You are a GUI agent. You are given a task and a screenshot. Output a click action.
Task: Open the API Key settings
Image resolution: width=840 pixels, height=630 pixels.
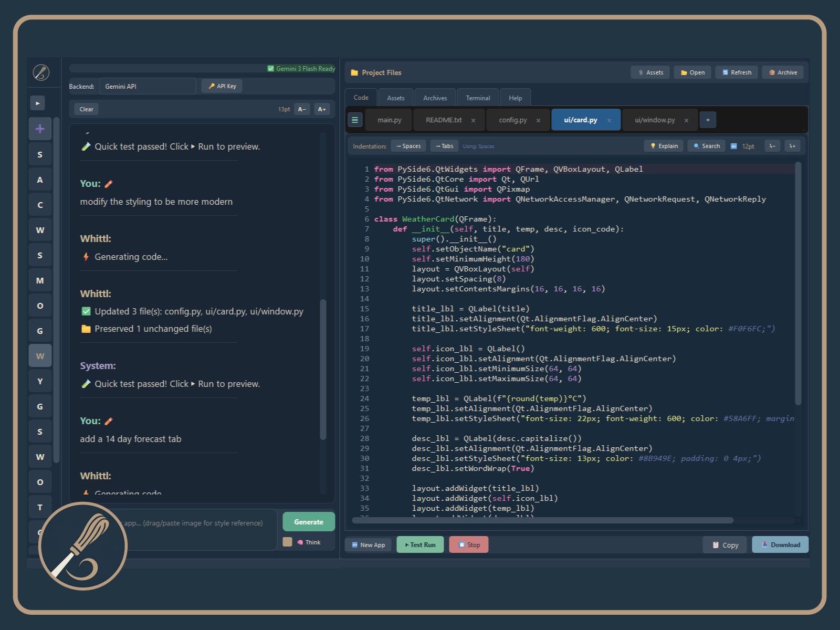pyautogui.click(x=221, y=86)
